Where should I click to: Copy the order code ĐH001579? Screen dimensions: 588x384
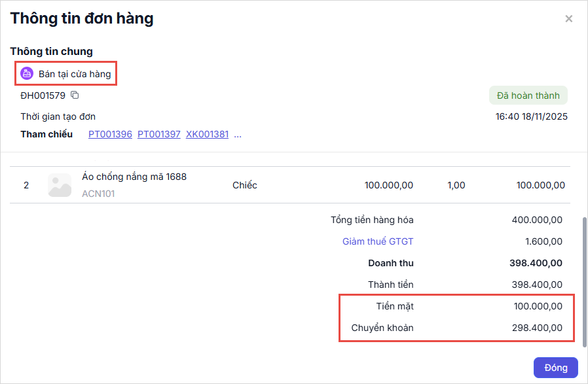[x=75, y=96]
